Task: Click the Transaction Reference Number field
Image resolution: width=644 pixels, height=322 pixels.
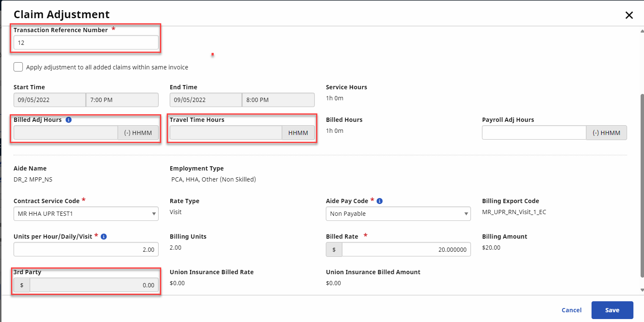Action: pos(86,43)
